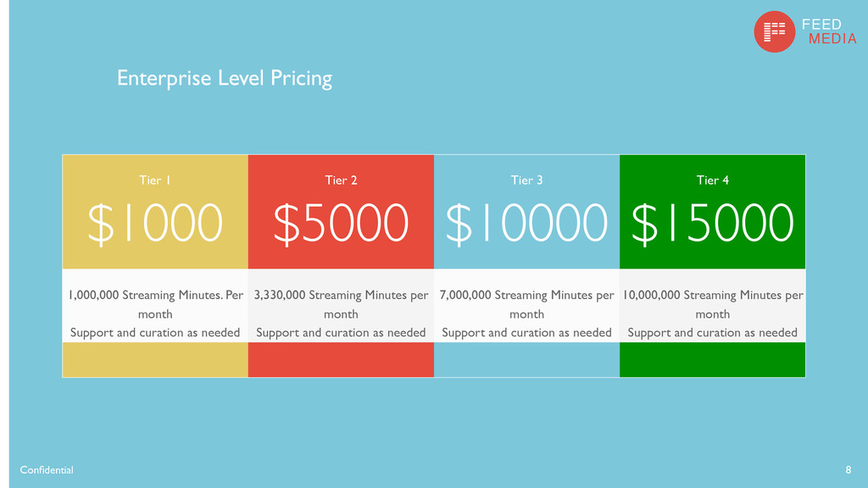Click the Tier 2 label
Screen dimensions: 868x488
[341, 180]
